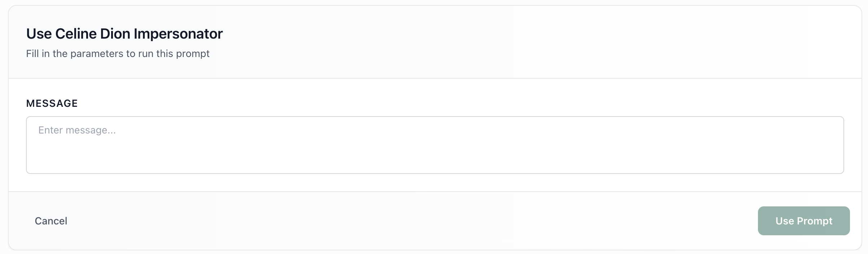Click the MESSAGE field label

52,103
